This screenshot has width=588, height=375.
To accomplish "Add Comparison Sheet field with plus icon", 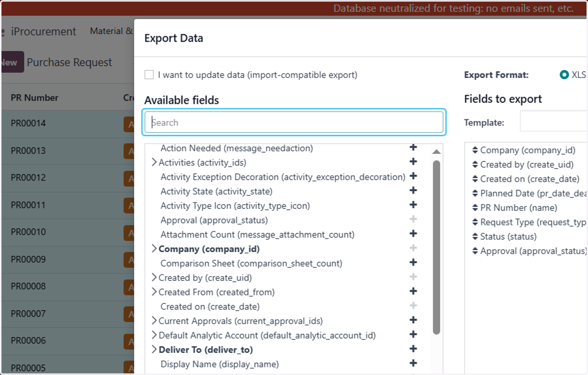I will 413,263.
